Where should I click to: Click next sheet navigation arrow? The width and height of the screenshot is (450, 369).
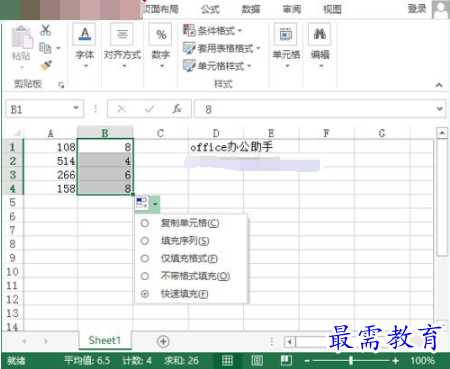click(46, 341)
